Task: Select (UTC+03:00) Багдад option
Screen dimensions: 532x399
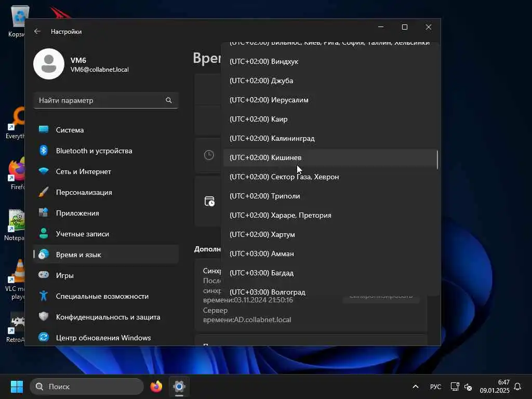Action: tap(330, 273)
